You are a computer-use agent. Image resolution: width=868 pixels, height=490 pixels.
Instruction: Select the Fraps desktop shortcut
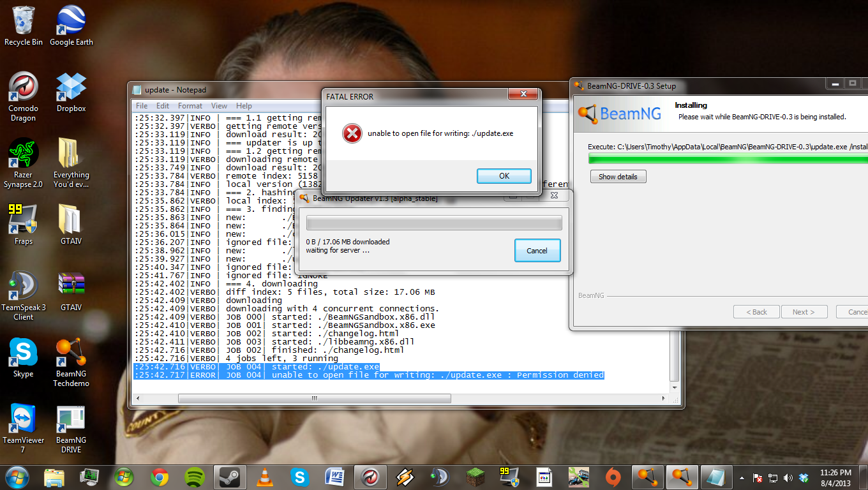pyautogui.click(x=24, y=225)
